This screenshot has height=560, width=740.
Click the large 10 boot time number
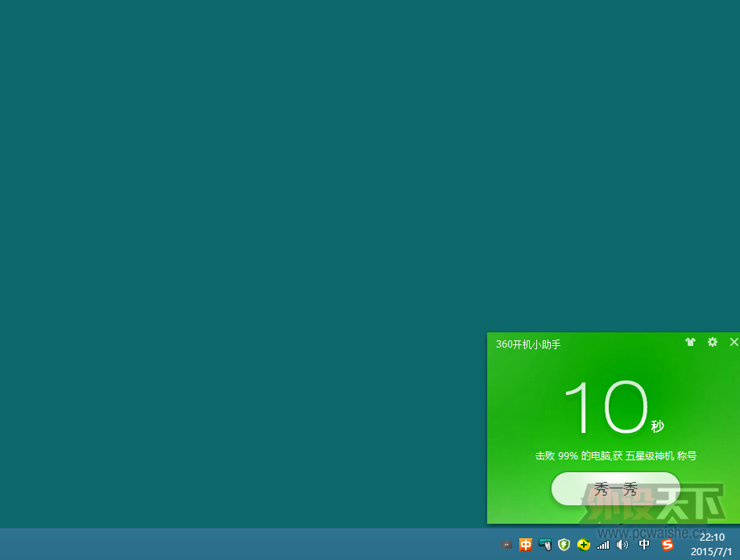605,408
